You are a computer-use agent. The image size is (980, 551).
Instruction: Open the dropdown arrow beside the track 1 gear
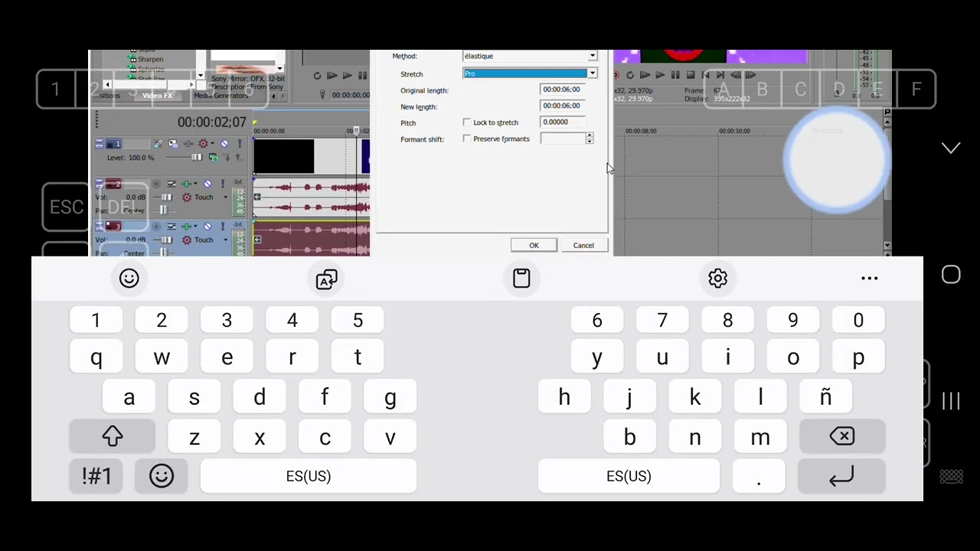tap(212, 144)
